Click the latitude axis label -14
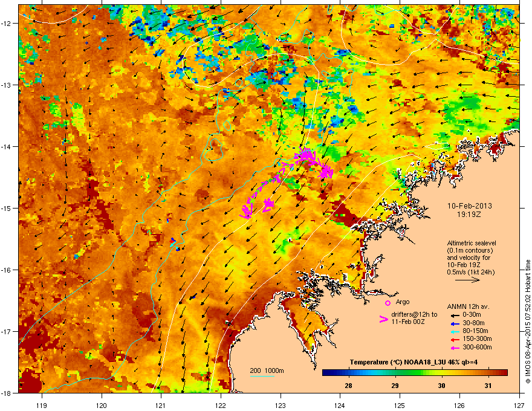The height and width of the screenshot is (411, 532). [6, 147]
